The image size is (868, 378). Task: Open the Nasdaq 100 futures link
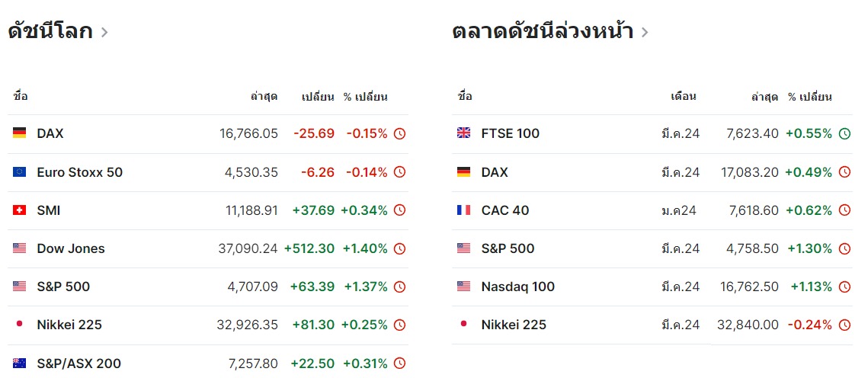518,287
